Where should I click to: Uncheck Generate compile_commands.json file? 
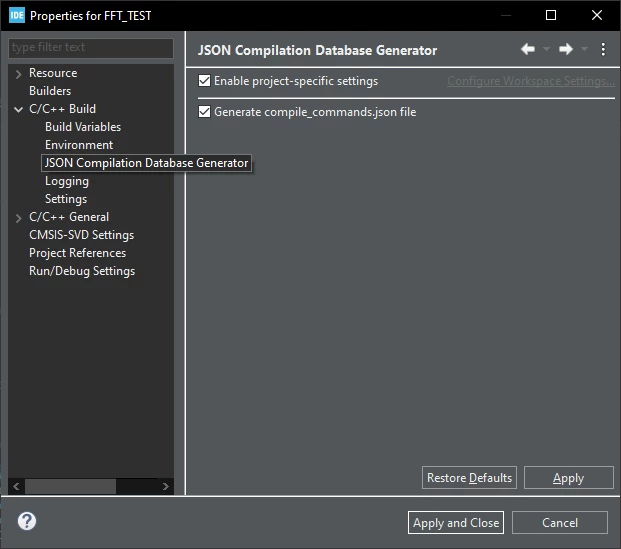pyautogui.click(x=204, y=112)
